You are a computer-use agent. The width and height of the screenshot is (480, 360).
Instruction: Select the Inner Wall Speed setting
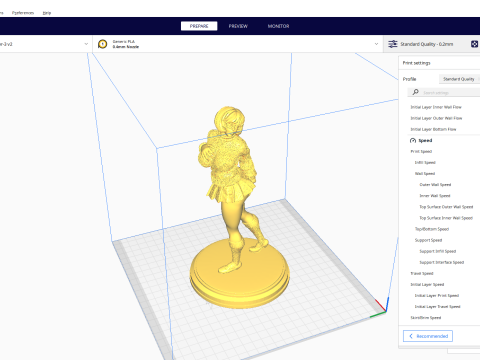coord(435,196)
